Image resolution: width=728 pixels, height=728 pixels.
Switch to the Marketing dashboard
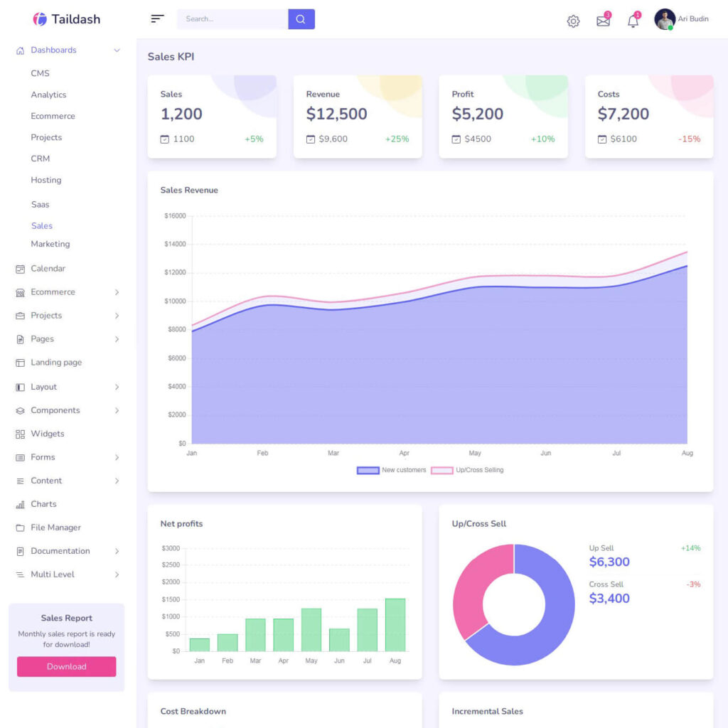pyautogui.click(x=50, y=244)
